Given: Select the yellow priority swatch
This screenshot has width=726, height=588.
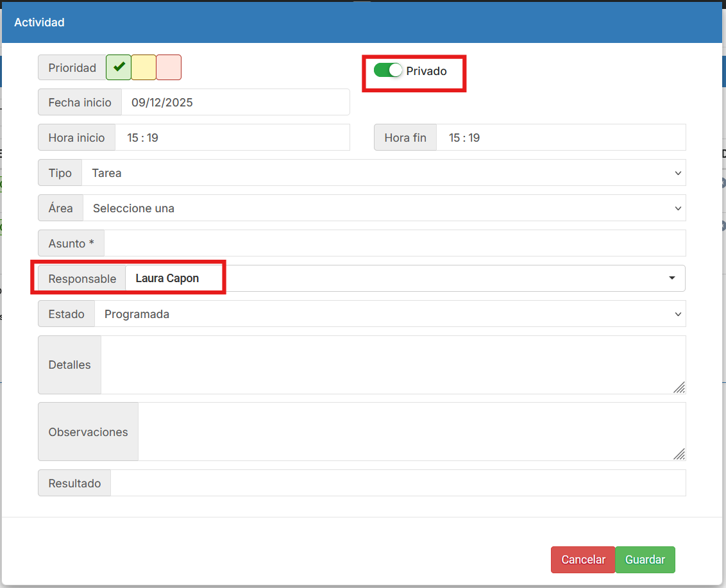Looking at the screenshot, I should (144, 67).
